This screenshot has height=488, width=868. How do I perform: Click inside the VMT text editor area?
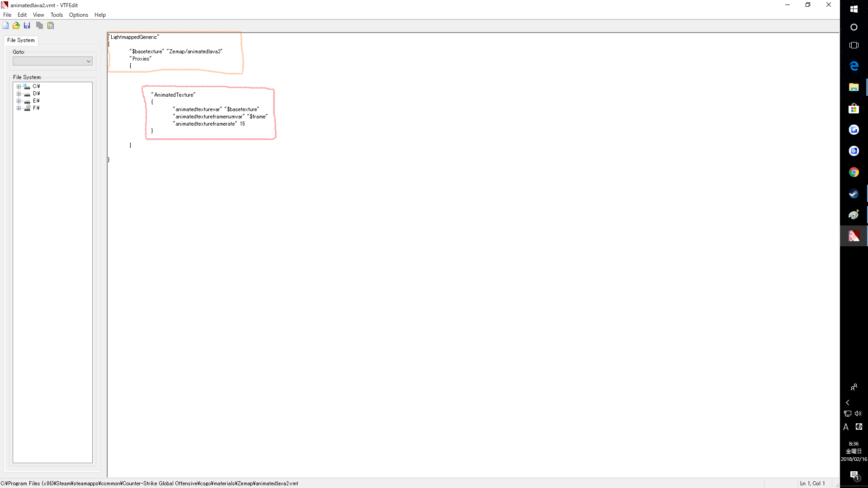pyautogui.click(x=452, y=271)
